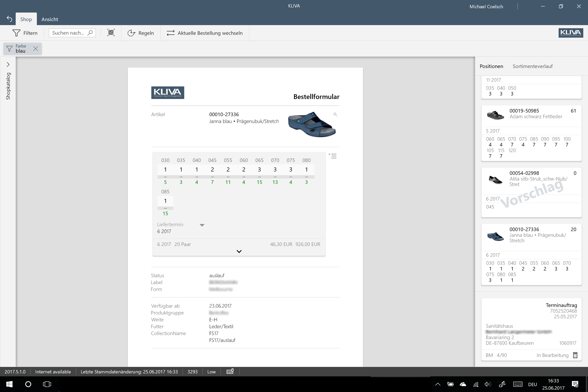Open the battery status tray icon
This screenshot has height=392, width=588.
click(450, 384)
